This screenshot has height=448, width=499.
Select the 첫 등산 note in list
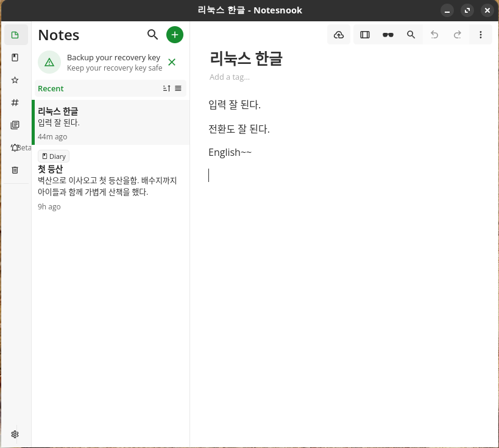pos(111,181)
